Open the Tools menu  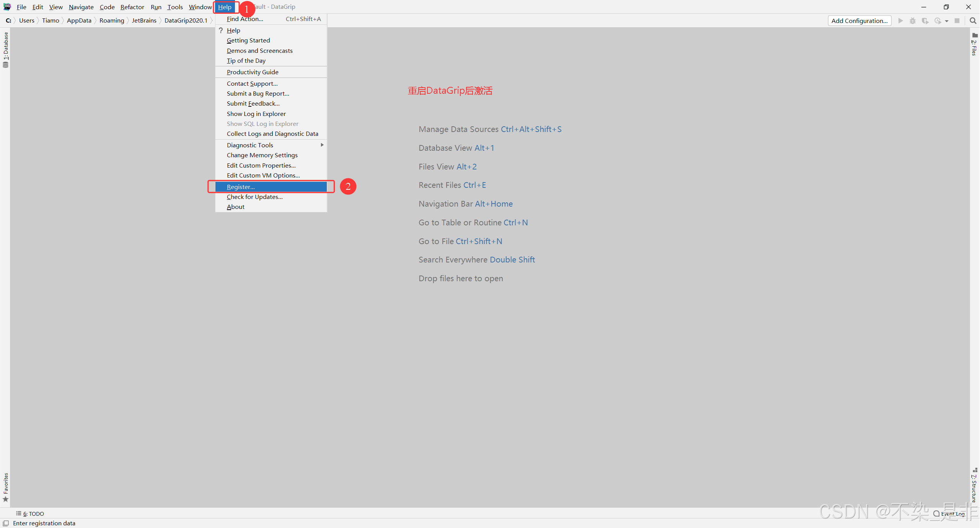click(x=175, y=7)
